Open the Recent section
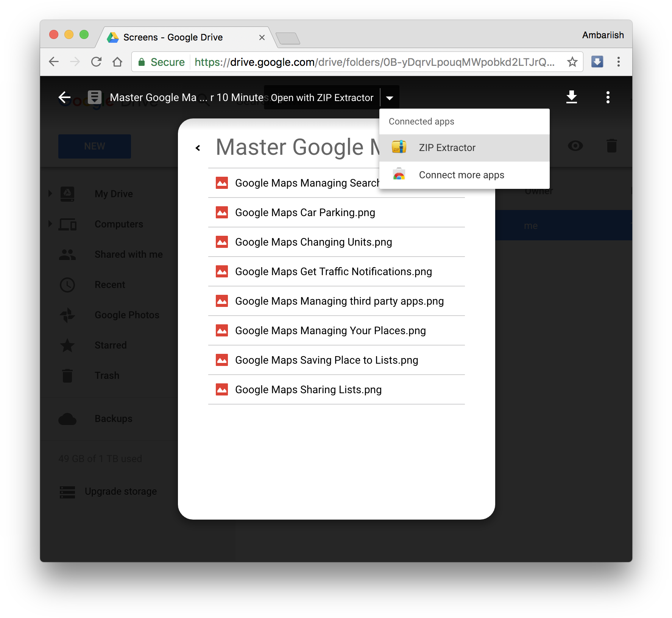 click(x=110, y=285)
